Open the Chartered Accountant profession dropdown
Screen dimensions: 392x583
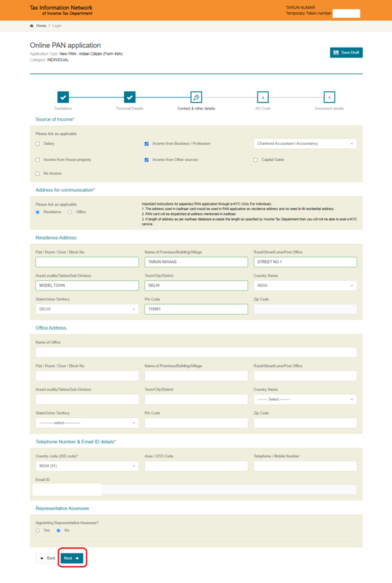pos(305,144)
